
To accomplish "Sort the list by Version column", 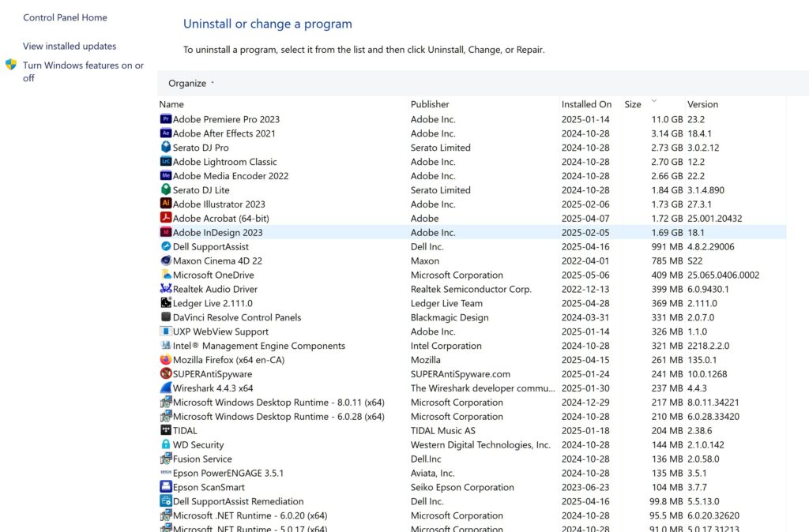I will [x=702, y=104].
